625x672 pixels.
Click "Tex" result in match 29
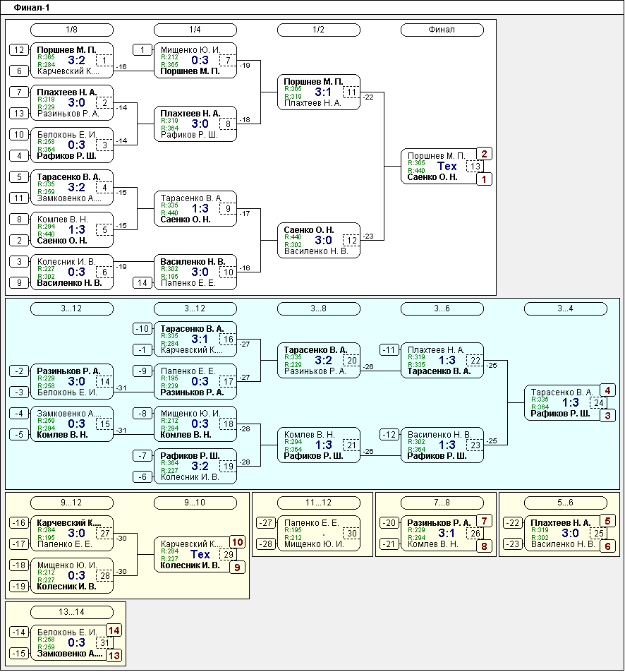click(200, 555)
